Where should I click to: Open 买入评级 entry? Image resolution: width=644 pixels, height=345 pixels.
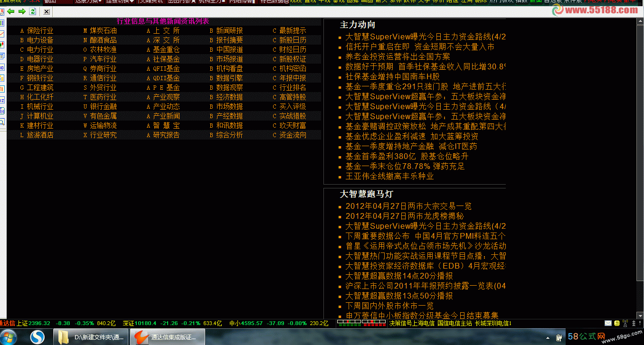point(293,107)
